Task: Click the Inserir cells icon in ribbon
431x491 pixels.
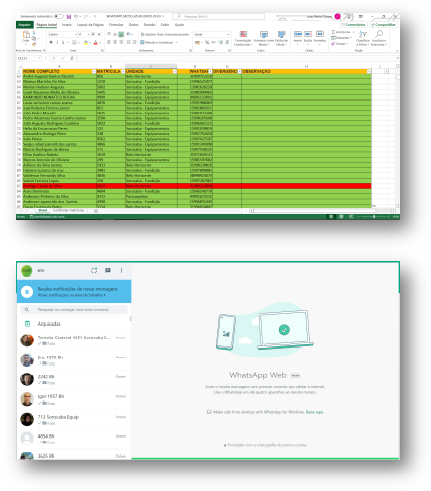Action: pyautogui.click(x=298, y=34)
